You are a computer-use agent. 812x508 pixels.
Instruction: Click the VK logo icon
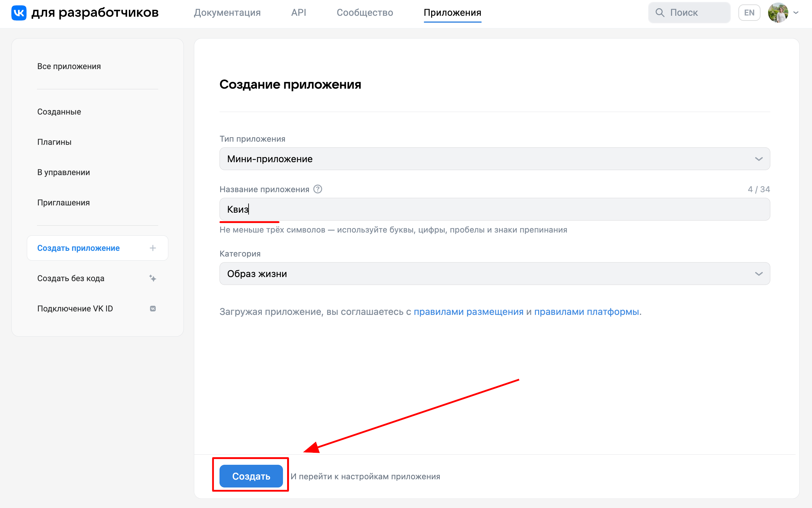pyautogui.click(x=19, y=13)
